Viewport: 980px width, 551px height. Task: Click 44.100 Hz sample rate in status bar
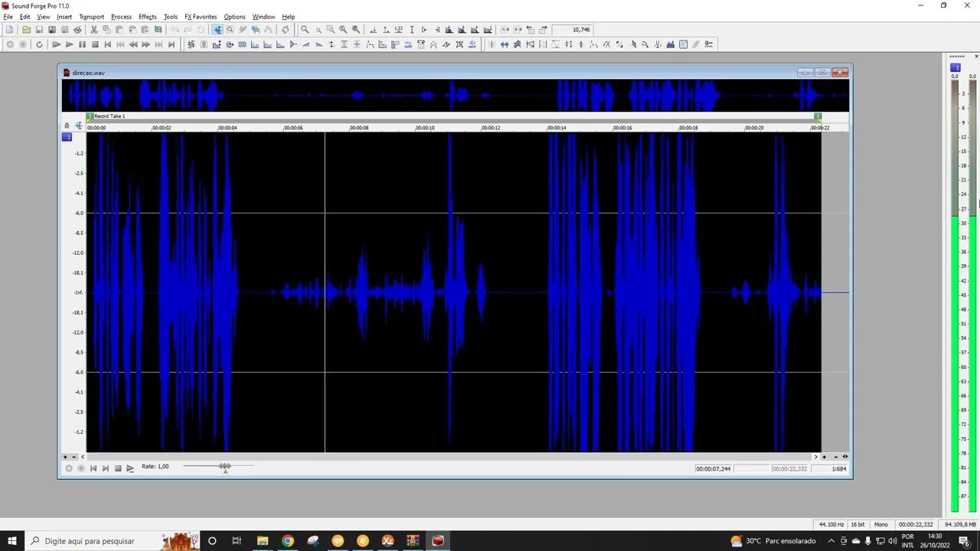831,525
